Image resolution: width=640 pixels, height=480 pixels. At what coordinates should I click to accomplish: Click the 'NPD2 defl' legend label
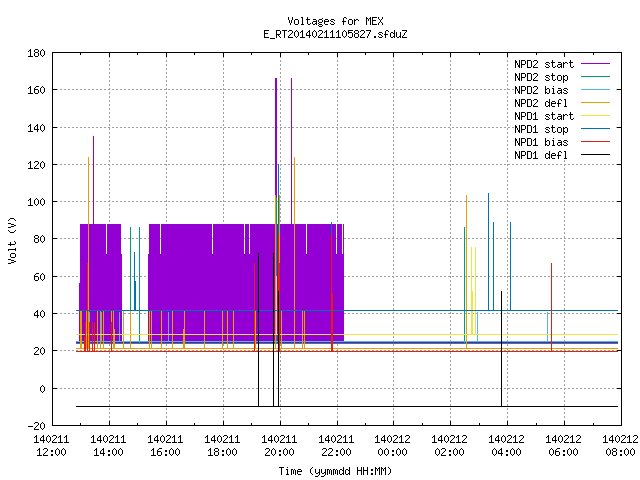pyautogui.click(x=541, y=103)
